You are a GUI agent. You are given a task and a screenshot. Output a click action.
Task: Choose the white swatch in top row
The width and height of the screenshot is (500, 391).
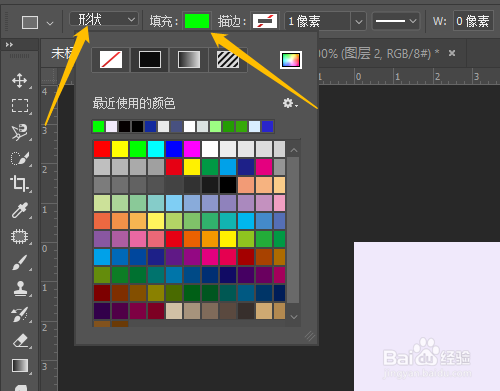point(210,149)
